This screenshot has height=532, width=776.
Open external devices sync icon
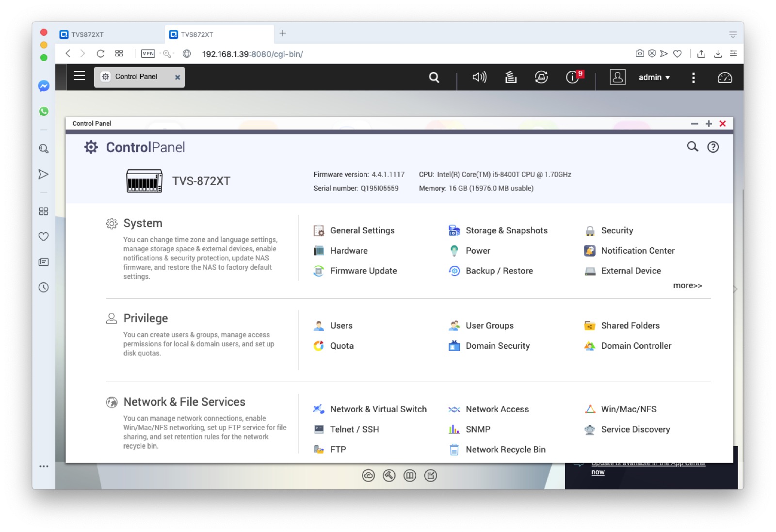(x=541, y=77)
